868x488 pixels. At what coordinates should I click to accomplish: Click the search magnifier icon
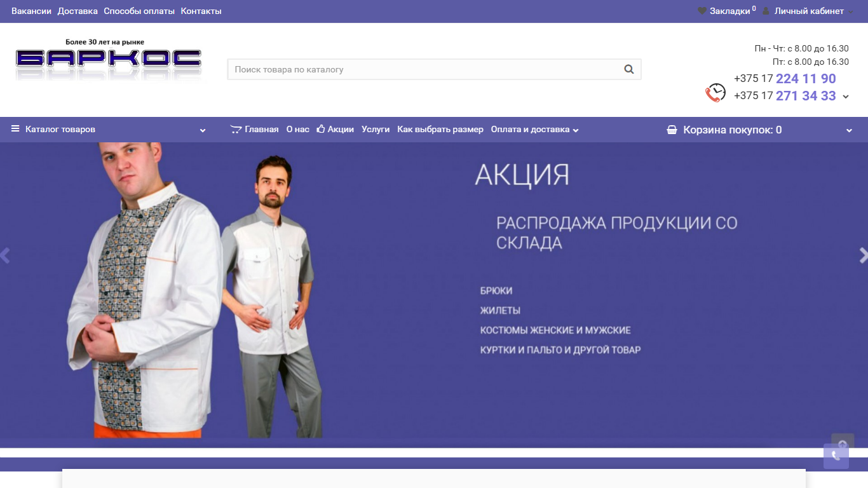[628, 69]
